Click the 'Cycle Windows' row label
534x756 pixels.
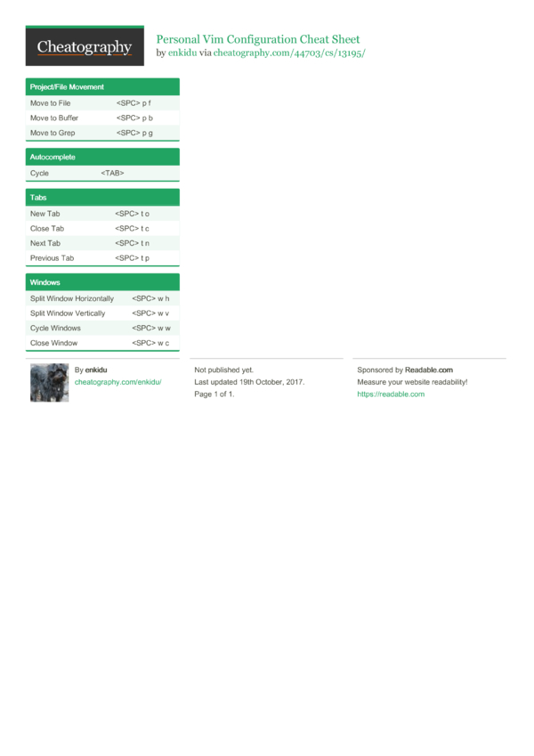55,328
